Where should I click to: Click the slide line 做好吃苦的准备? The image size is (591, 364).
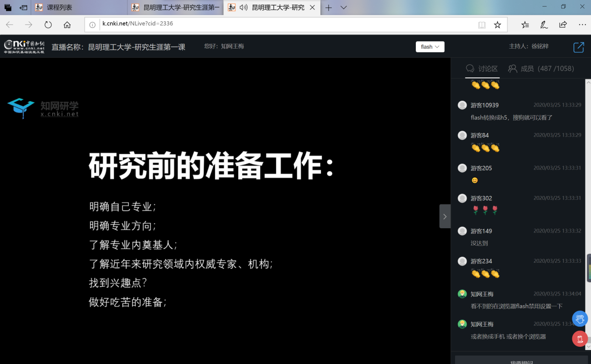[128, 302]
